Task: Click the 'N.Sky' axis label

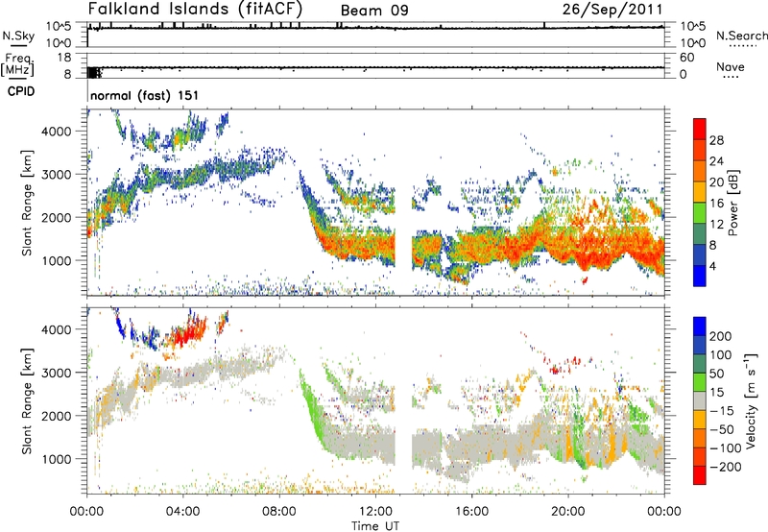Action: click(18, 36)
